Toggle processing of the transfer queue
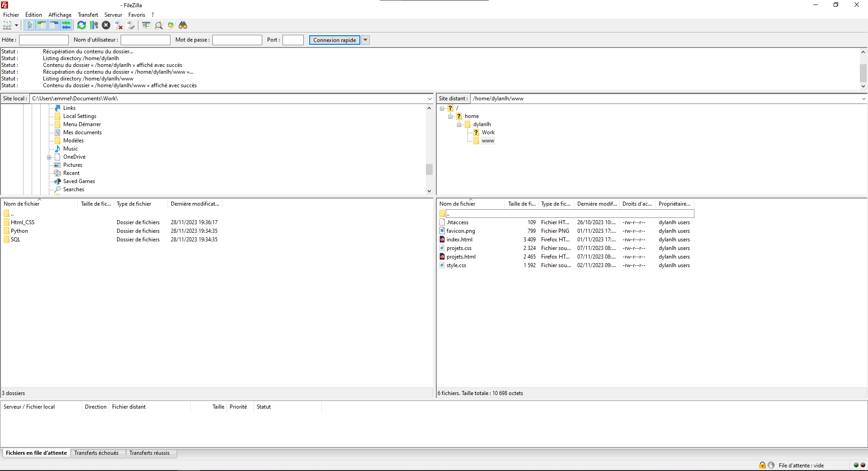868x471 pixels. point(94,25)
